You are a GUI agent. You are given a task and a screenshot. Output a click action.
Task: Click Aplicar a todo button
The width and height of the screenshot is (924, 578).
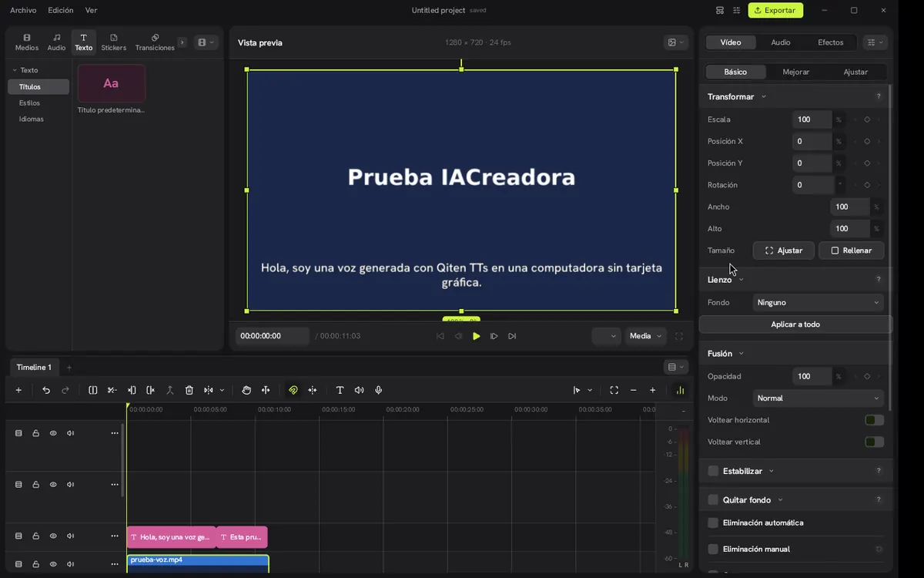[x=795, y=324]
